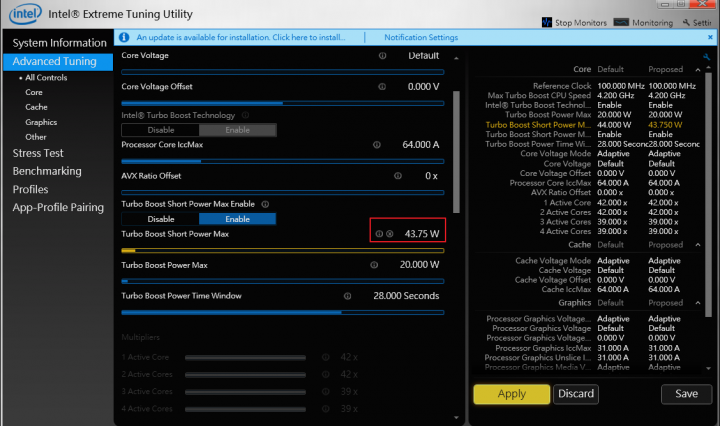Viewport: 720px width, 426px height.
Task: Click Turbo Boost Power Max slider
Action: 282,281
